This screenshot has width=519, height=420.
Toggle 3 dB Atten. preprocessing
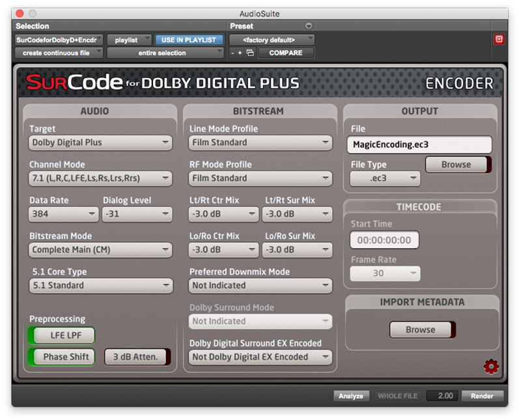click(137, 357)
